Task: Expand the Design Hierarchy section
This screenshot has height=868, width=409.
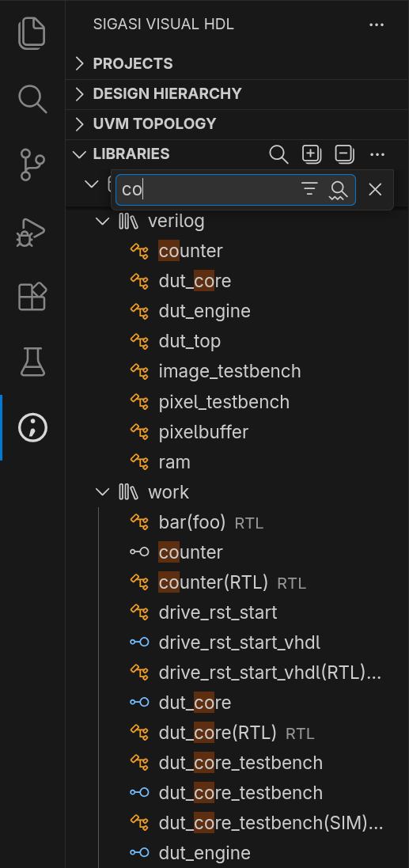Action: pos(80,93)
